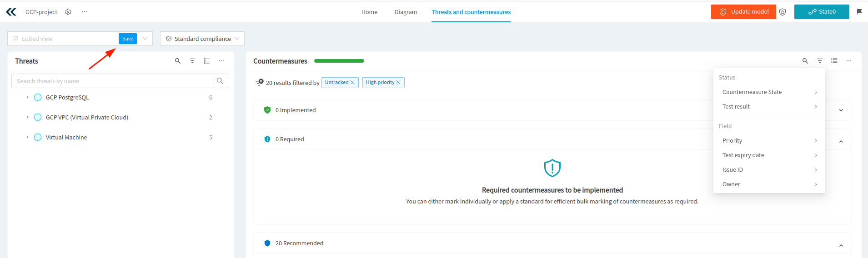Open Test result filter submenu
Viewport: 868px width, 258px height.
tap(769, 106)
